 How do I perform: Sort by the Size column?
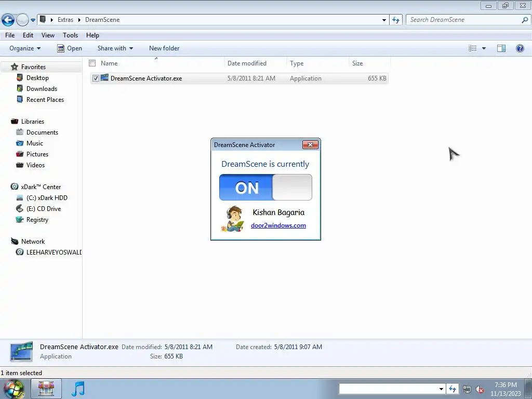[x=357, y=63]
